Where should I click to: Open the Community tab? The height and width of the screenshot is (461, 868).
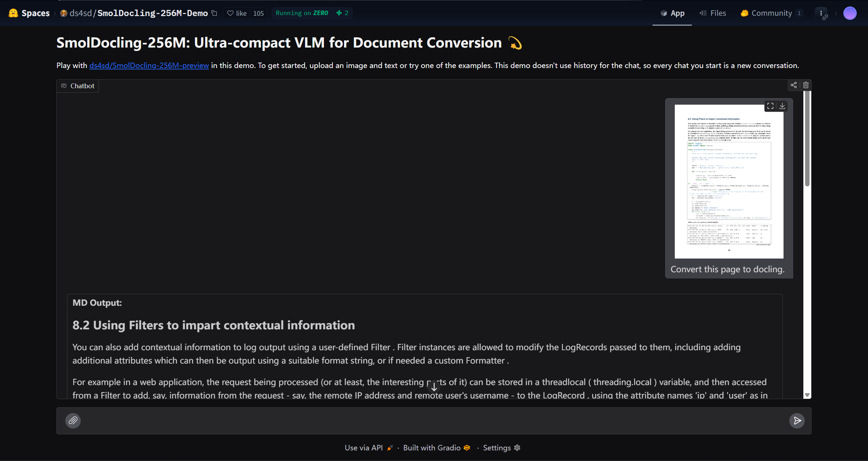coord(771,13)
